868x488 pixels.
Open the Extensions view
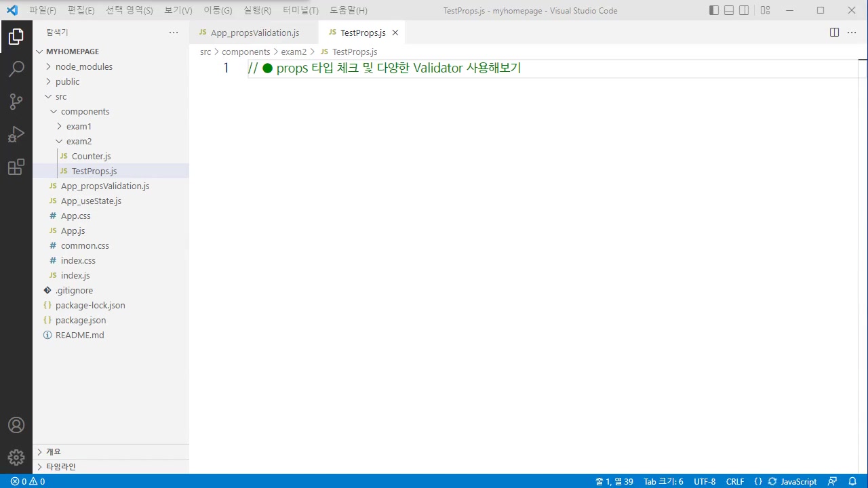click(x=16, y=167)
